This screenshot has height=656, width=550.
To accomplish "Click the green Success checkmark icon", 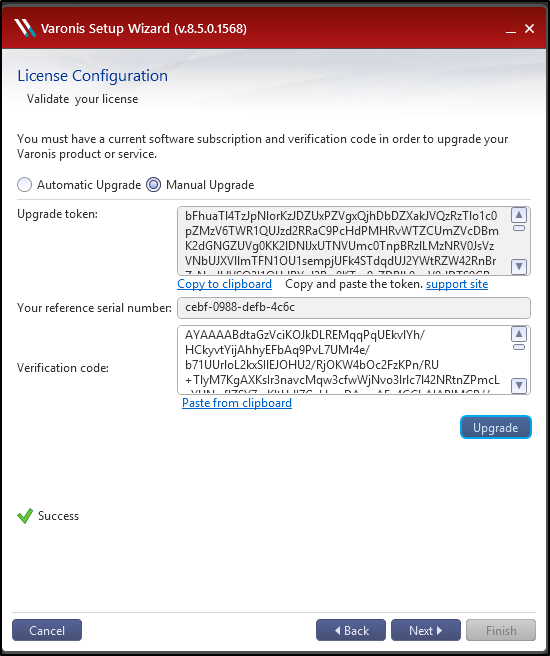I will pyautogui.click(x=25, y=516).
